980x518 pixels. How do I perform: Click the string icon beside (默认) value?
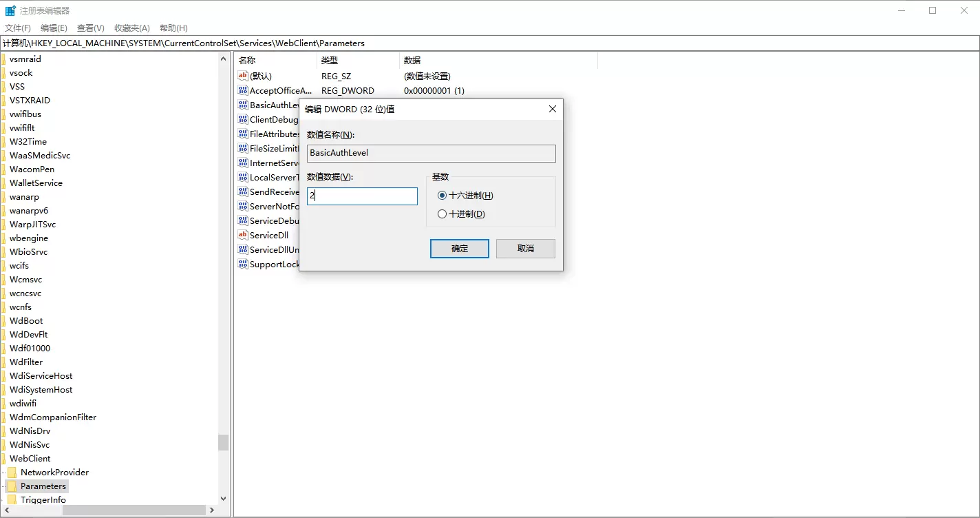click(242, 76)
